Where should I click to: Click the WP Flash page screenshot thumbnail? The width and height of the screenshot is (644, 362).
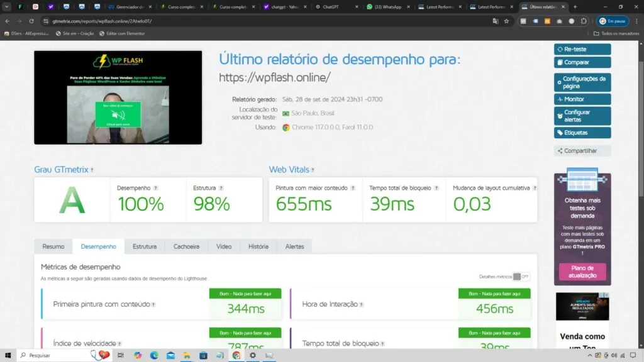[x=118, y=97]
